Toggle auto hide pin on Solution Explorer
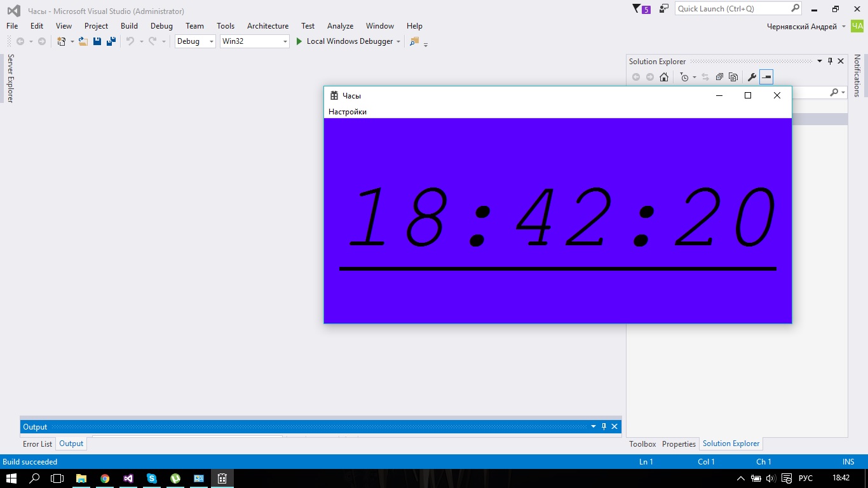 tap(830, 61)
